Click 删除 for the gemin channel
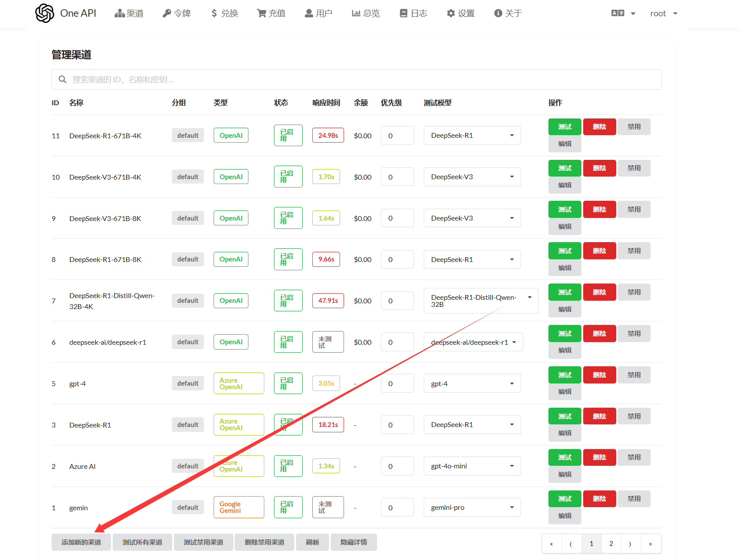740x560 pixels. coord(599,499)
